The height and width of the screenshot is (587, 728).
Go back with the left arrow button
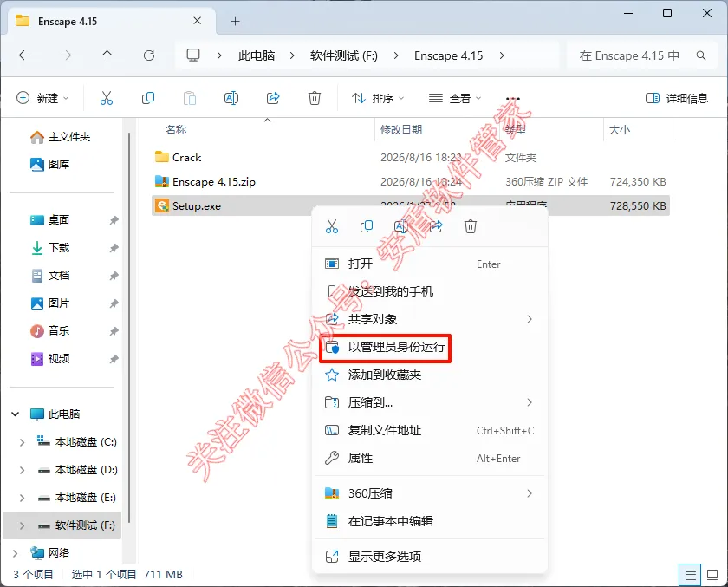point(24,55)
